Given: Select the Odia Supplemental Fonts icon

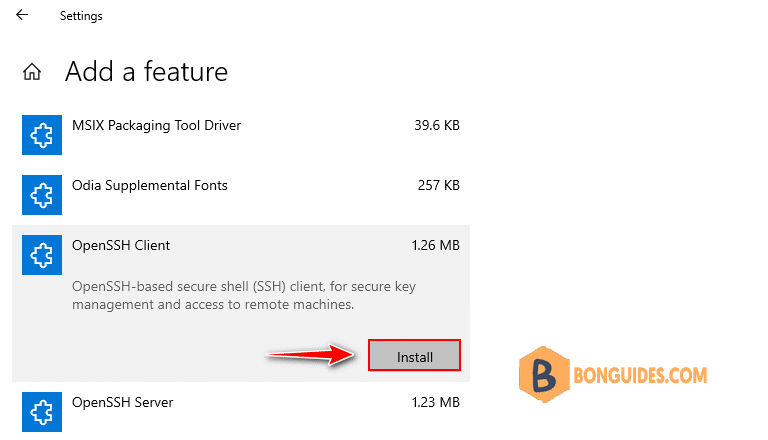Looking at the screenshot, I should pyautogui.click(x=42, y=195).
